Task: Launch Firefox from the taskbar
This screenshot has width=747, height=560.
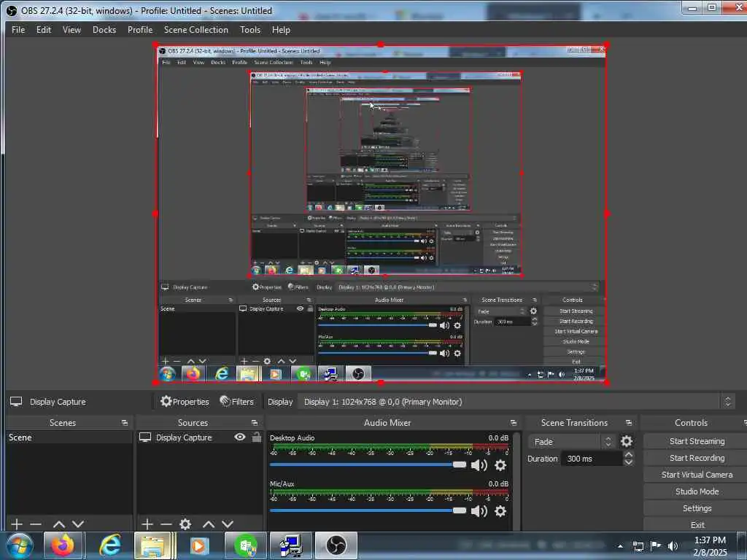Action: (x=63, y=545)
